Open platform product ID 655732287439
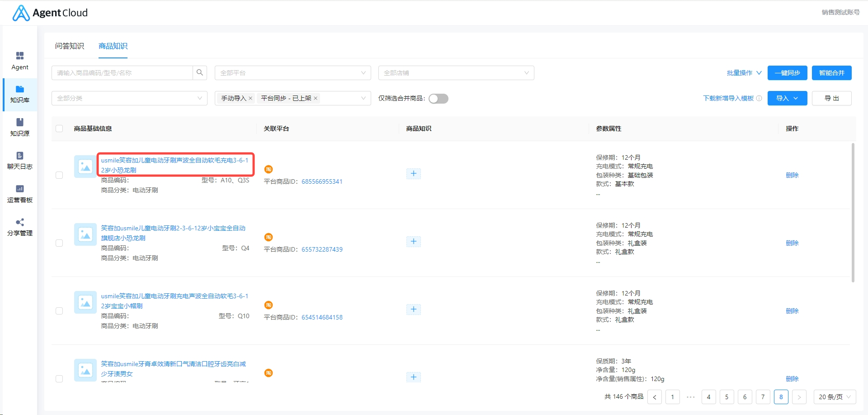Image resolution: width=868 pixels, height=415 pixels. 322,249
